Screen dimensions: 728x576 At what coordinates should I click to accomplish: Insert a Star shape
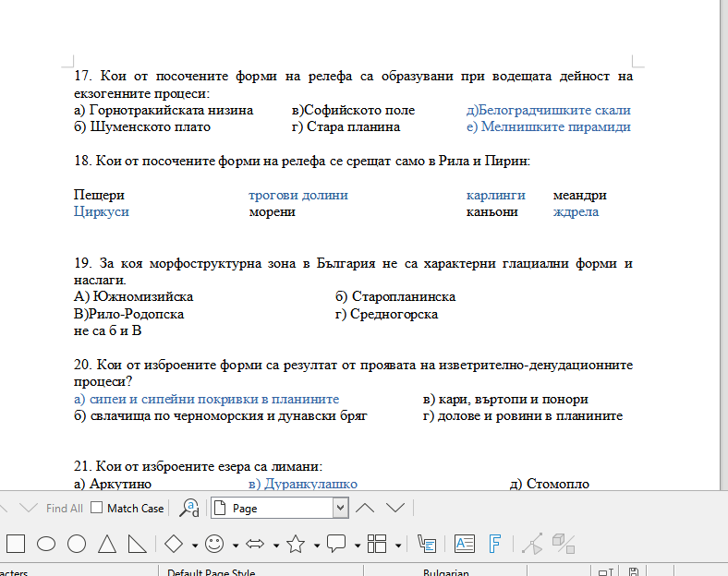(x=296, y=544)
